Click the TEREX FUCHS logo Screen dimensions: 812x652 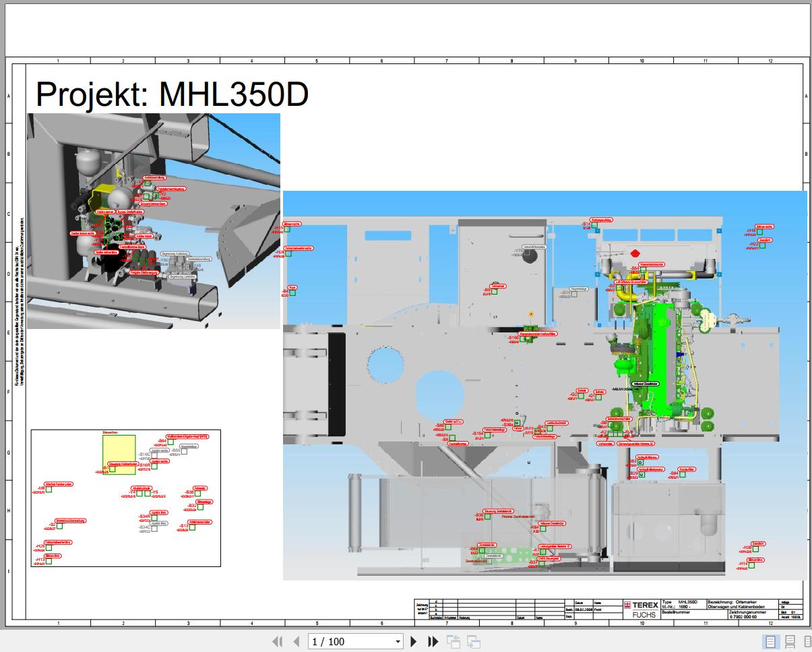click(x=642, y=610)
